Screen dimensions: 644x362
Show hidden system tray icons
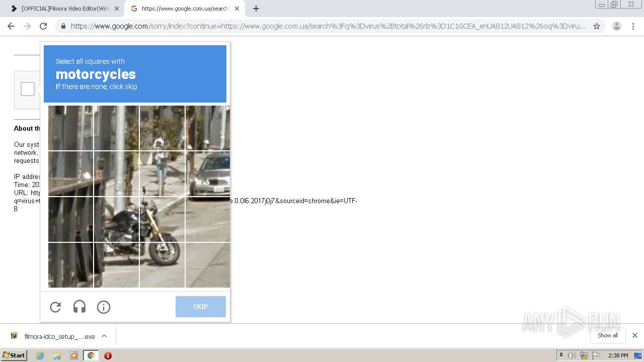click(x=561, y=355)
